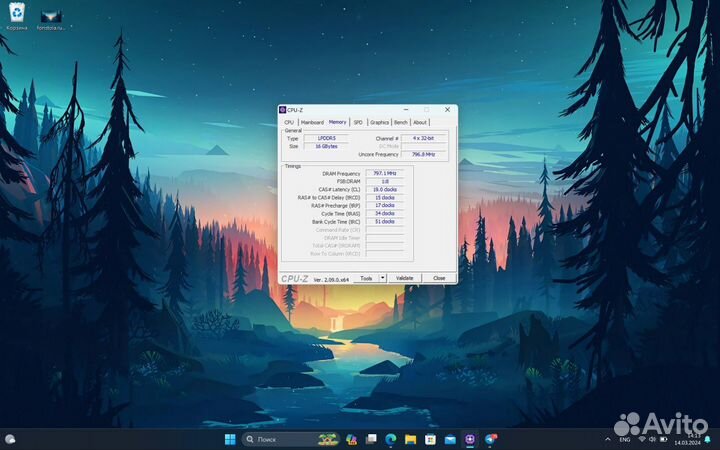This screenshot has height=450, width=720.
Task: Switch to the CPU tab
Action: click(289, 122)
